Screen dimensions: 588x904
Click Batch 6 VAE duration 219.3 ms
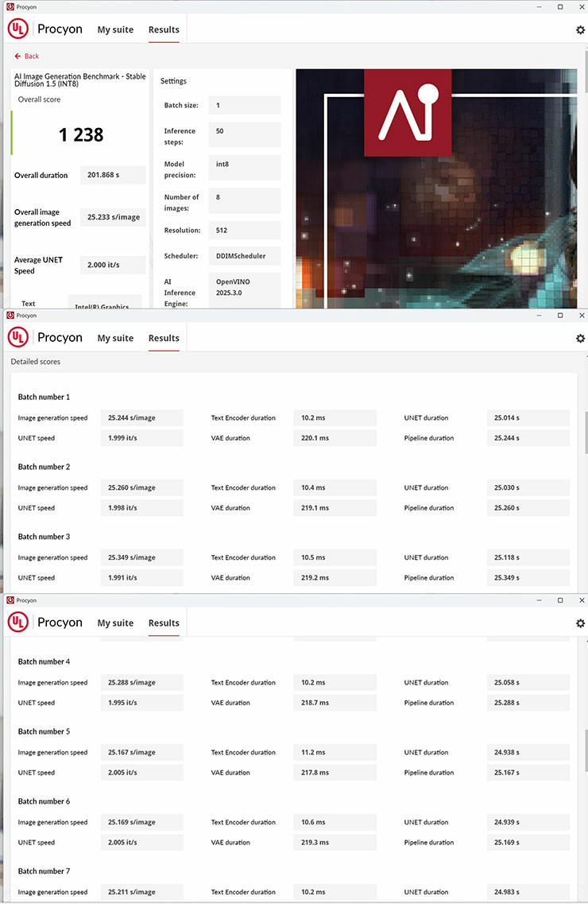[335, 842]
